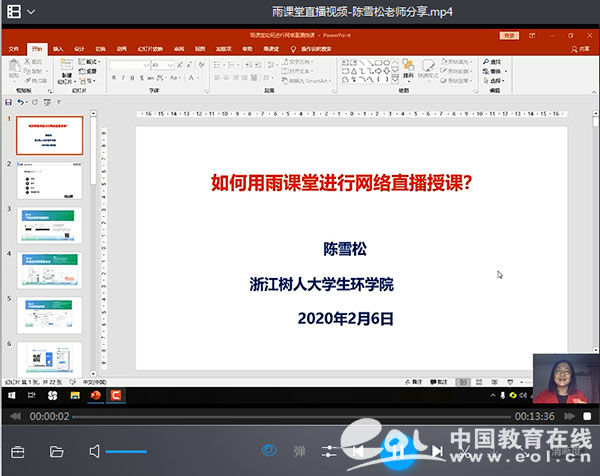The height and width of the screenshot is (476, 600).
Task: Switch to the Insert ribbon tab
Action: pyautogui.click(x=58, y=49)
